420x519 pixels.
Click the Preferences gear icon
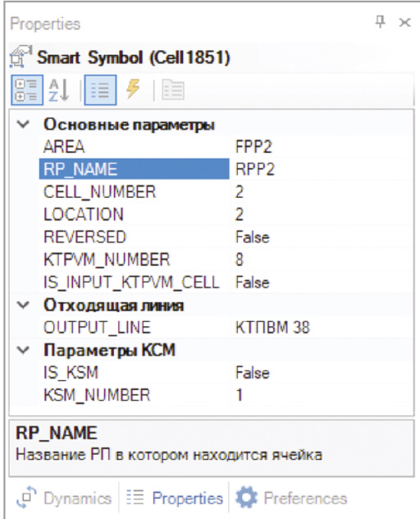[x=246, y=497]
